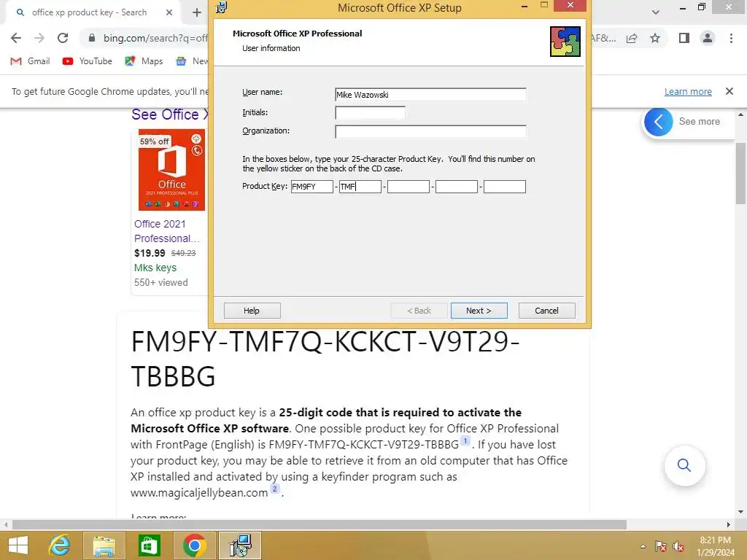Viewport: 747px width, 560px height.
Task: Click the Mks keys seller text
Action: pos(155,268)
